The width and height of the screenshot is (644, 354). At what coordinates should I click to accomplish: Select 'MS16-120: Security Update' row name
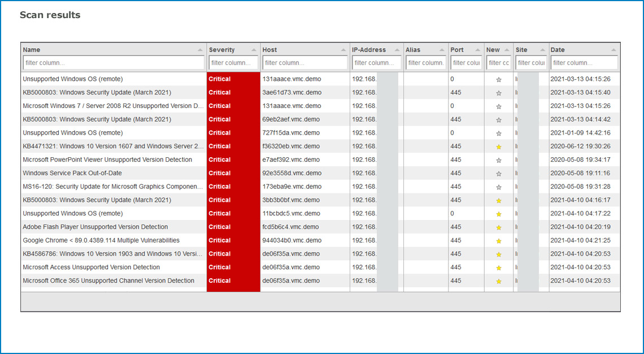tap(113, 187)
